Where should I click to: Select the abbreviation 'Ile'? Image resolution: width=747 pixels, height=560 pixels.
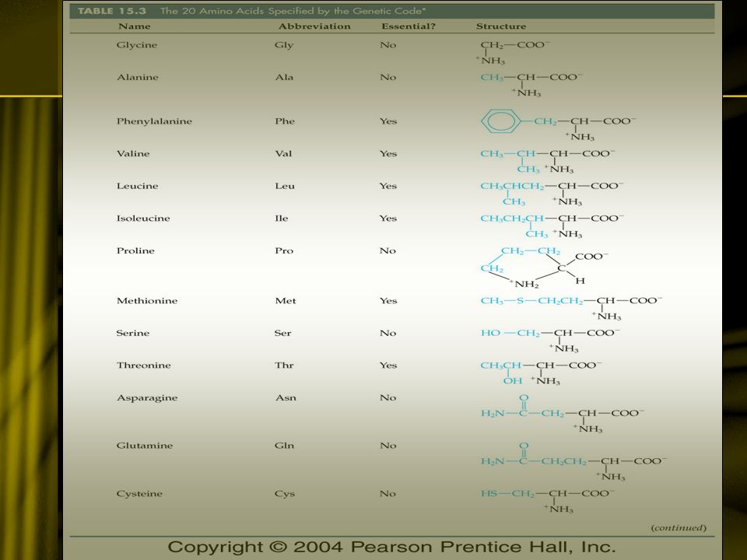point(282,218)
